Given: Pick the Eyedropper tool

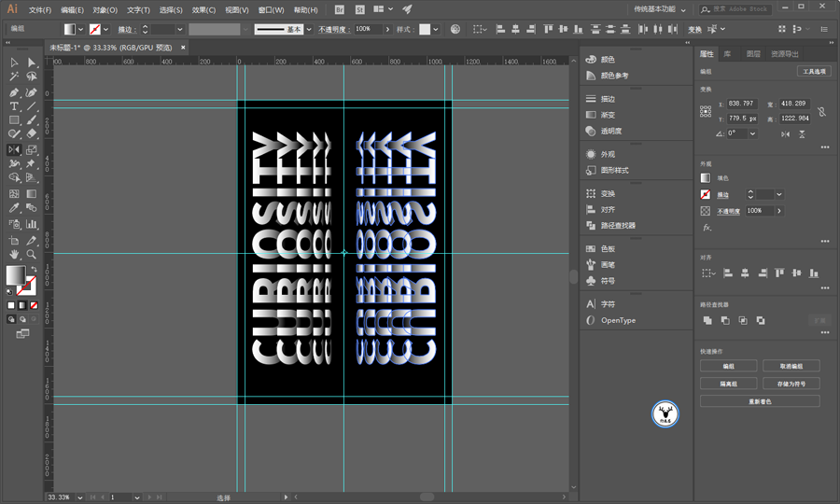Looking at the screenshot, I should pyautogui.click(x=14, y=209).
